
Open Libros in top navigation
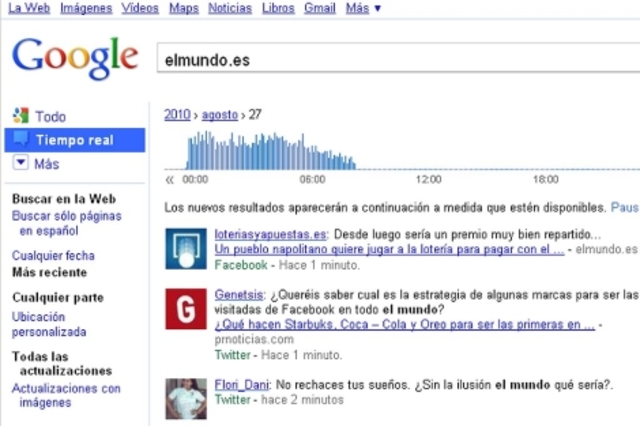278,8
